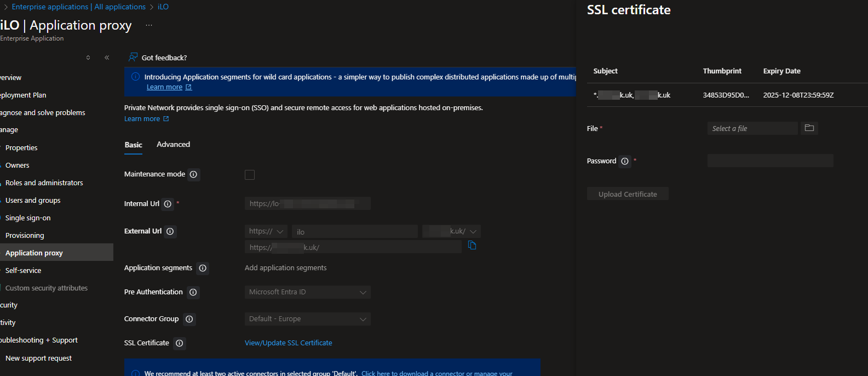868x376 pixels.
Task: Click the Subject column header
Action: (605, 71)
